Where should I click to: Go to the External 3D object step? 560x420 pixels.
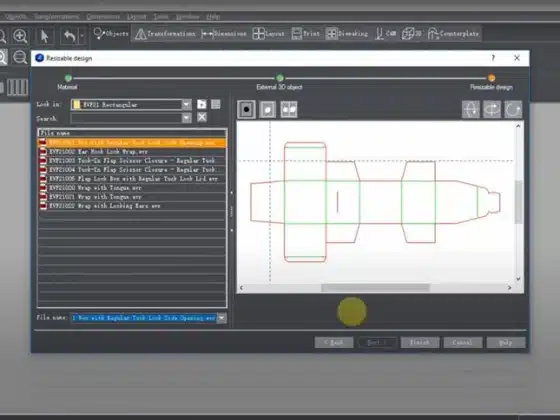pyautogui.click(x=280, y=78)
